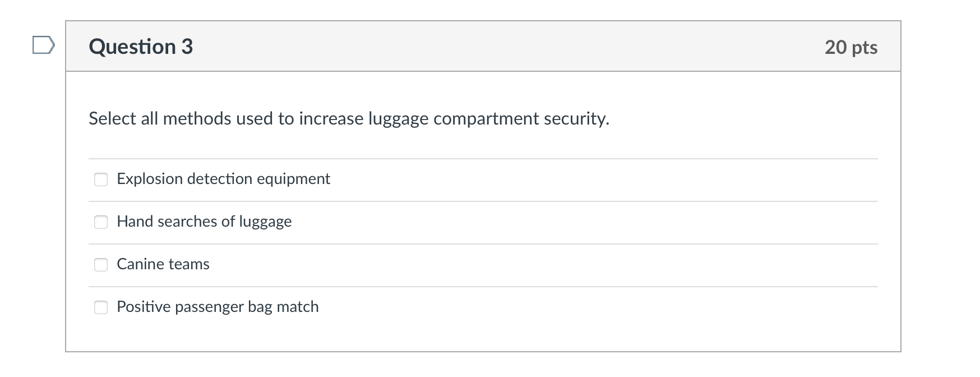The width and height of the screenshot is (980, 377).
Task: Click the Hand searches of luggage text
Action: click(204, 222)
